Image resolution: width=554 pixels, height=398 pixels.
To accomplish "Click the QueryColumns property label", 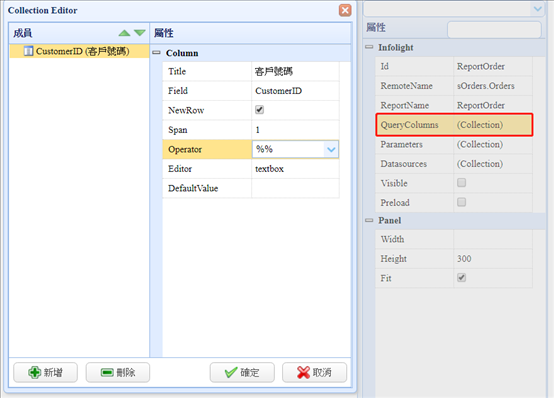I will pyautogui.click(x=409, y=125).
